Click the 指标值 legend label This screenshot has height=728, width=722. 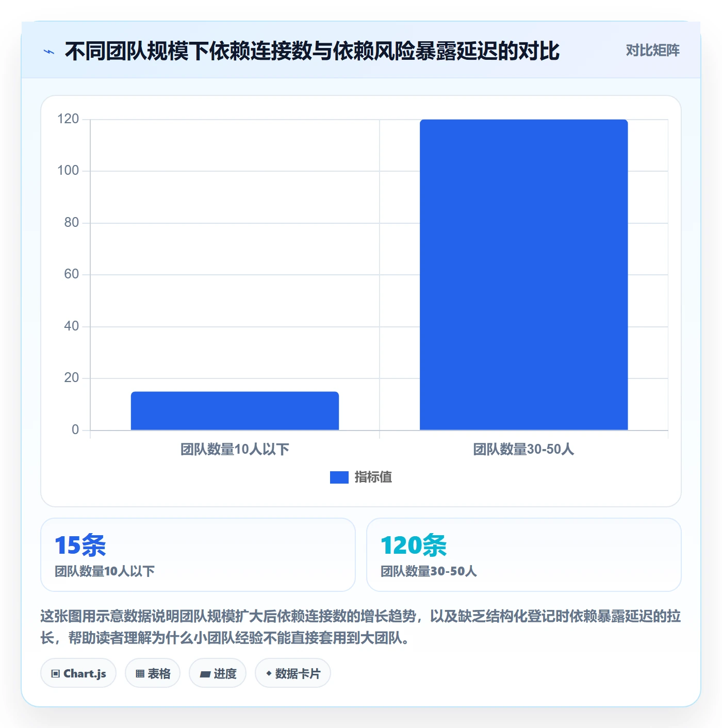[373, 477]
